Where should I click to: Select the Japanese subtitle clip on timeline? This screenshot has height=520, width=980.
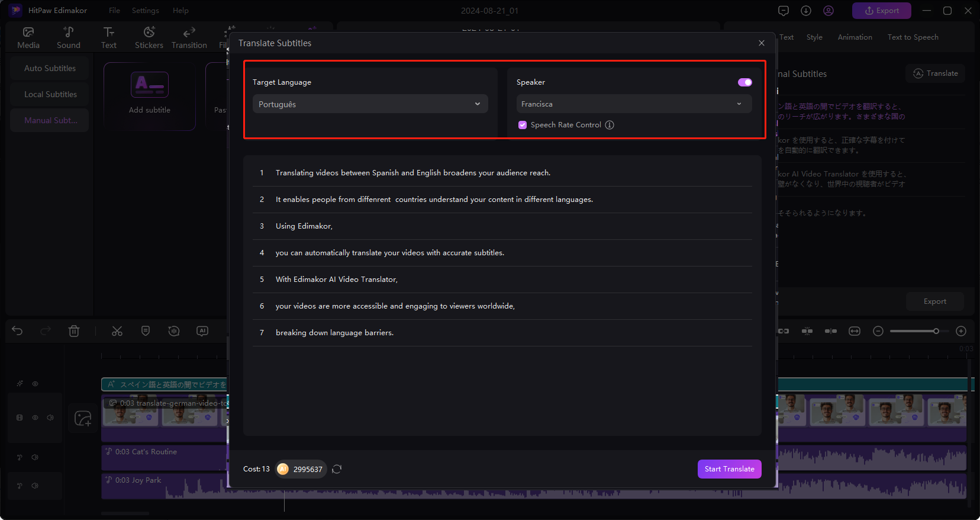(165, 384)
